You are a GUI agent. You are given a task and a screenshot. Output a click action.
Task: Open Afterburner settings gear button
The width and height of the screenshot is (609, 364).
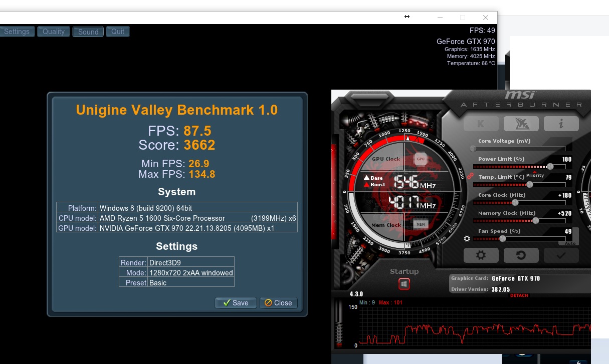coord(481,255)
